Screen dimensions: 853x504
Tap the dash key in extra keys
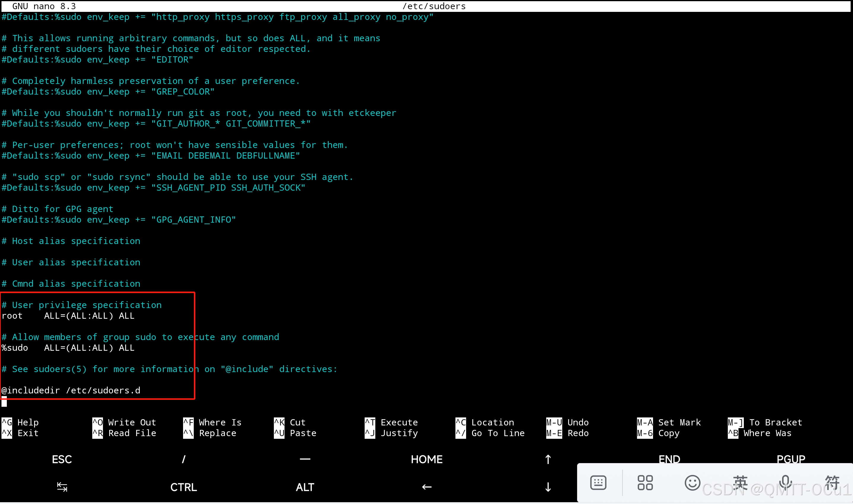point(305,459)
